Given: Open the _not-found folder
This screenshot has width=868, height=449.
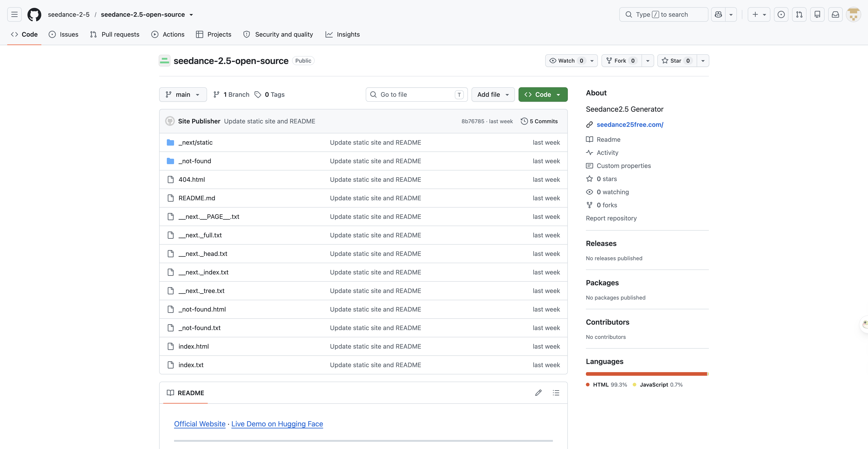Looking at the screenshot, I should click(195, 161).
